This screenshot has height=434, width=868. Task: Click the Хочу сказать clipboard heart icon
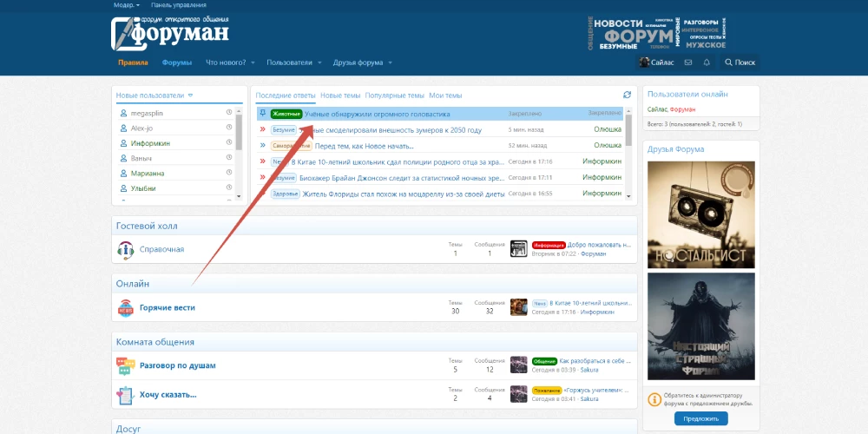(126, 395)
